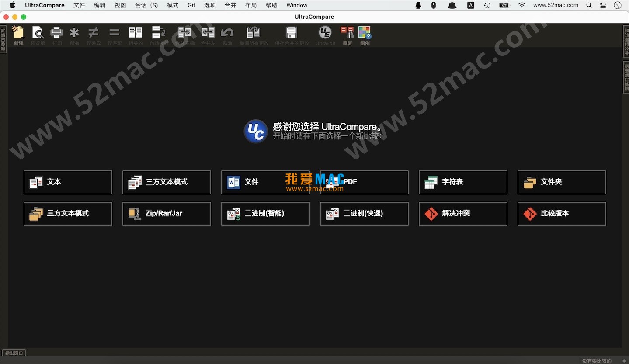Open the 编辑 menu

[100, 5]
